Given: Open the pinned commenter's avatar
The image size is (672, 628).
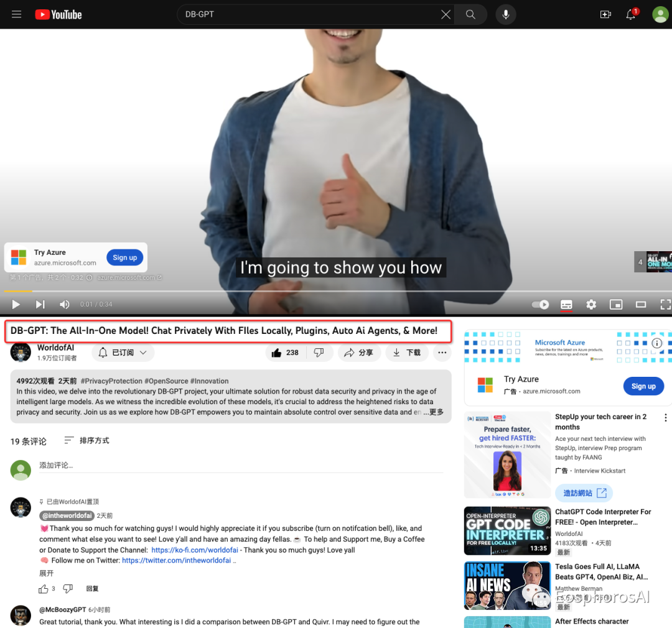Looking at the screenshot, I should (21, 507).
